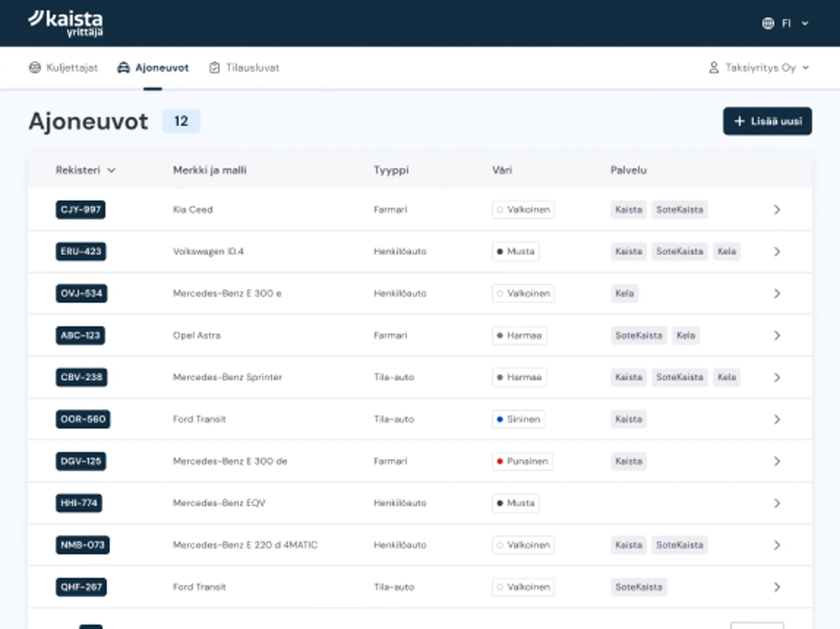Click the OOR-560 registration plate

click(83, 419)
